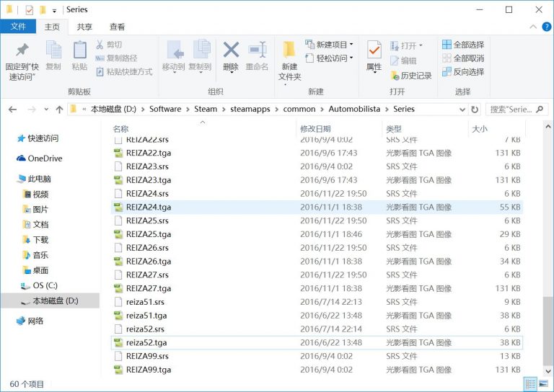Open the Open (打开) dropdown in ribbon

click(406, 46)
